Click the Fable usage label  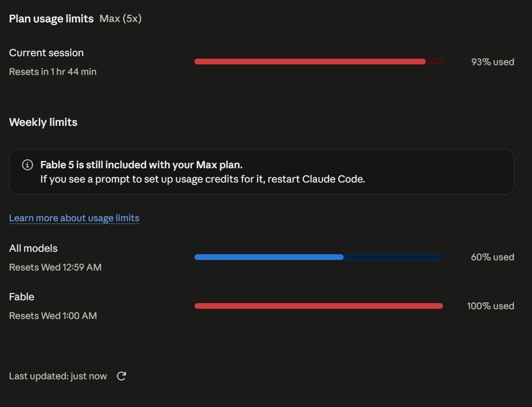22,297
